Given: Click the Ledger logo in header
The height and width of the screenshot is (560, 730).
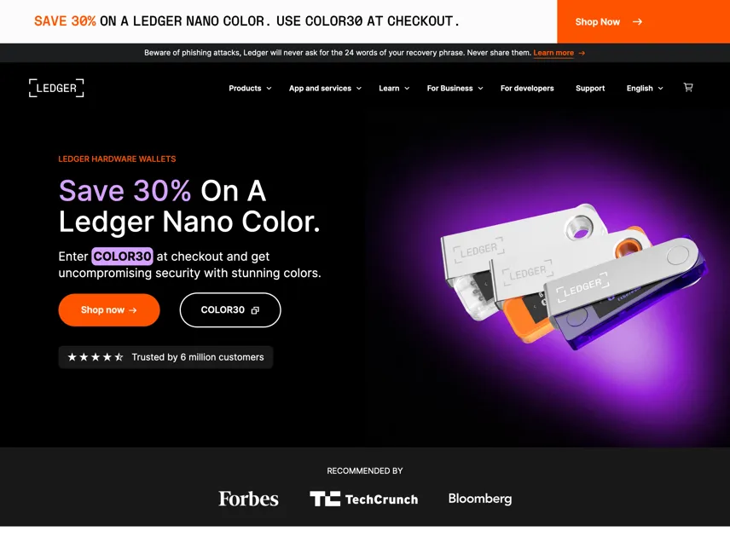Looking at the screenshot, I should tap(56, 88).
